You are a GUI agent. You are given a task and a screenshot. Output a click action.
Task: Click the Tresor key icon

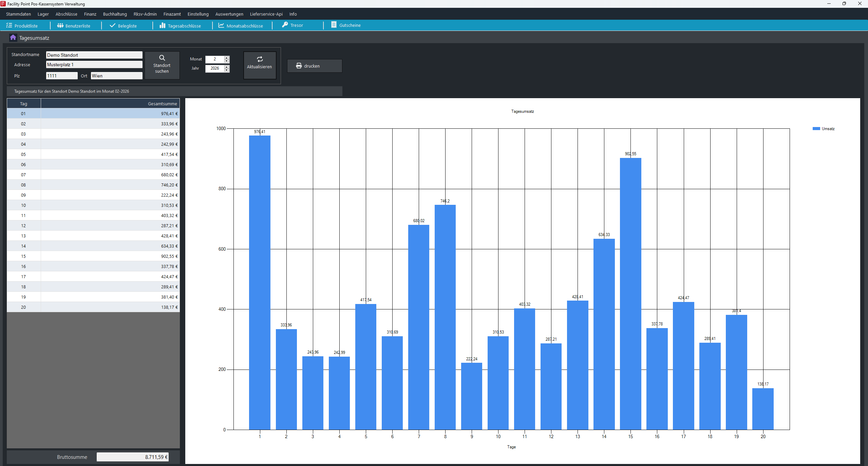[285, 25]
